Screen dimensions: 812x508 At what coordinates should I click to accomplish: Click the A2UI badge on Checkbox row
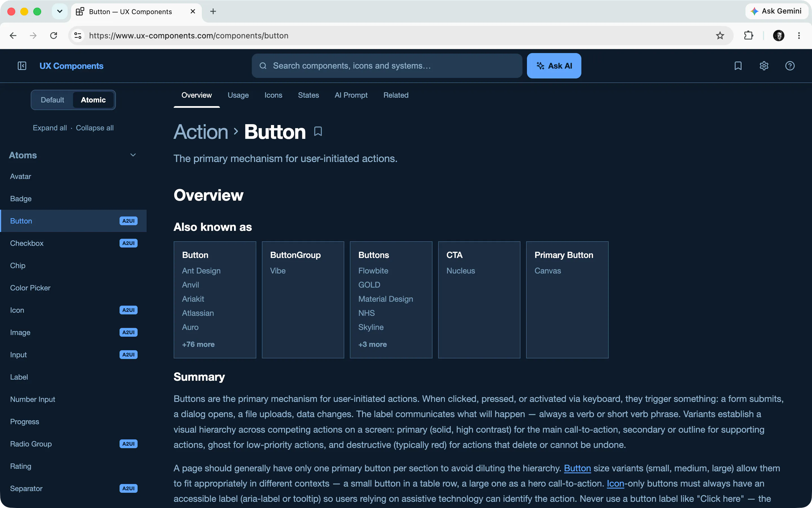pyautogui.click(x=129, y=243)
